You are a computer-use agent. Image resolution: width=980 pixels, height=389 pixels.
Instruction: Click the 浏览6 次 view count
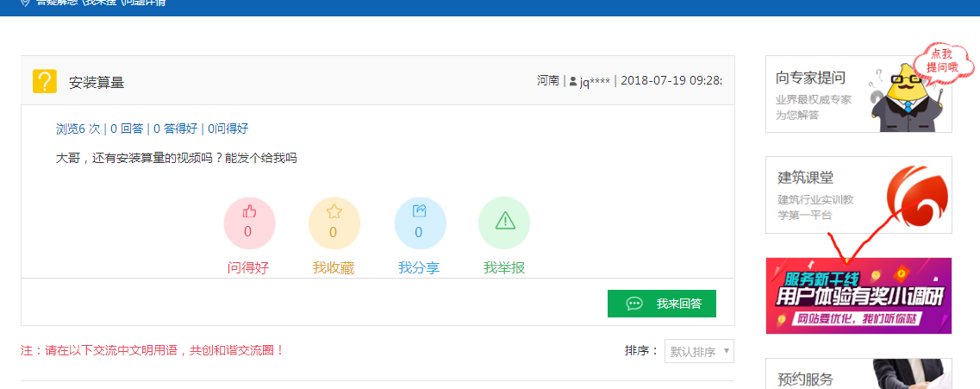coord(78,129)
